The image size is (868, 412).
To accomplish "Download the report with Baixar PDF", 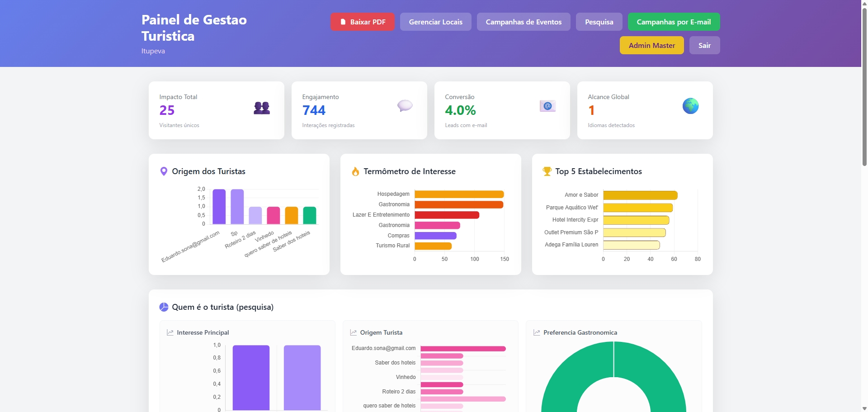I will 363,22.
